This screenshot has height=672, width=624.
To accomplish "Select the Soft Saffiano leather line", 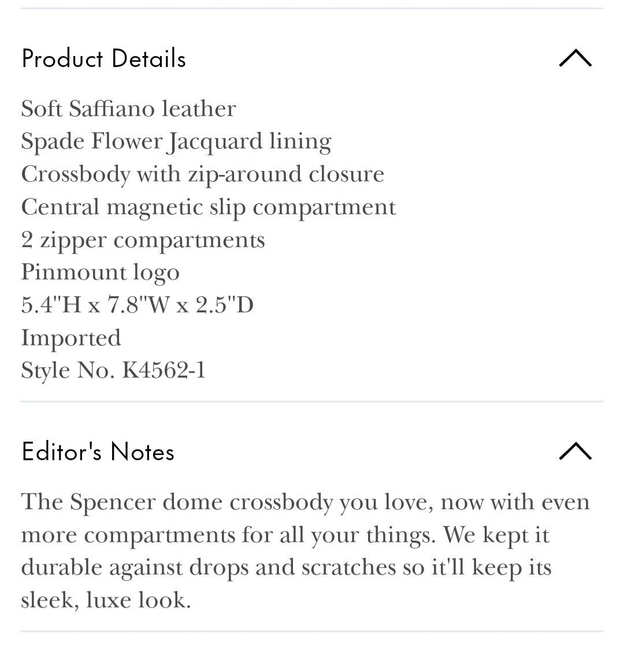I will (x=128, y=109).
